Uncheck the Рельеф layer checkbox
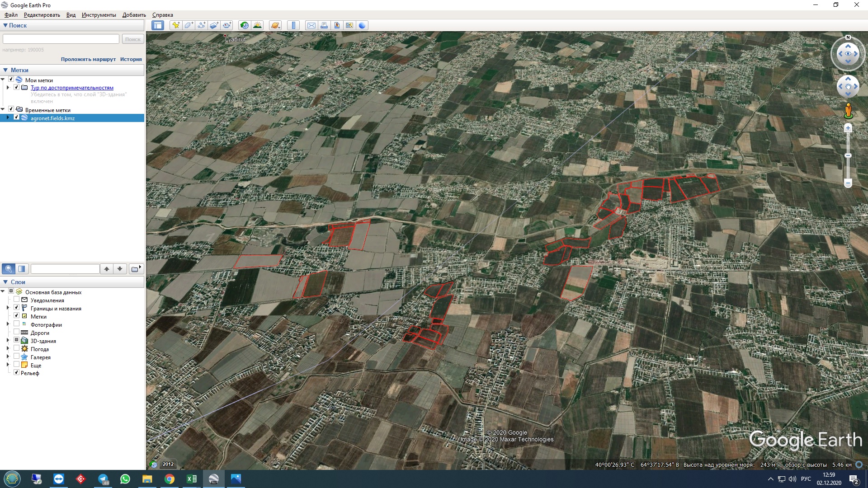Viewport: 868px width, 488px height. 17,373
